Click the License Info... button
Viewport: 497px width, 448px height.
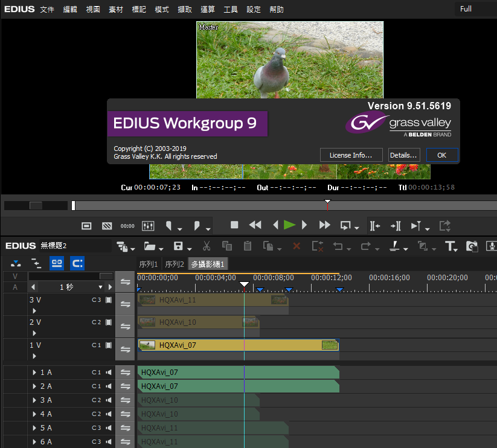[x=351, y=155]
